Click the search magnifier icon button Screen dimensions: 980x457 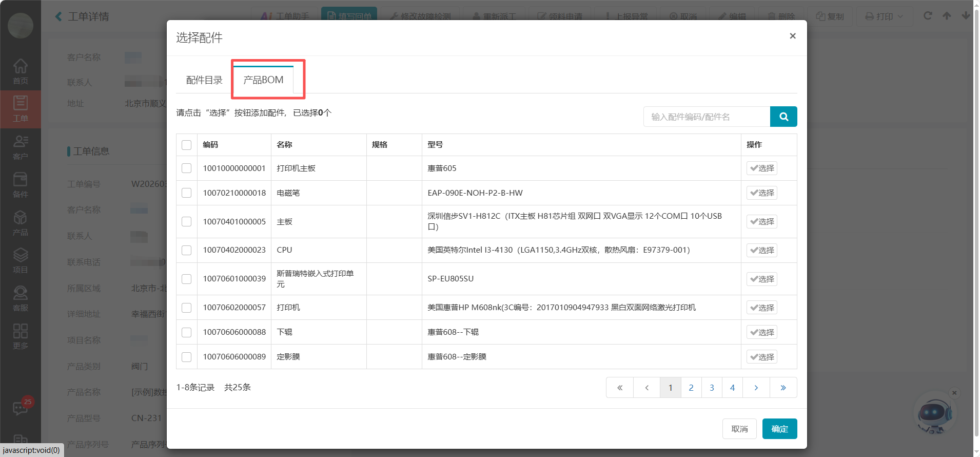[783, 117]
